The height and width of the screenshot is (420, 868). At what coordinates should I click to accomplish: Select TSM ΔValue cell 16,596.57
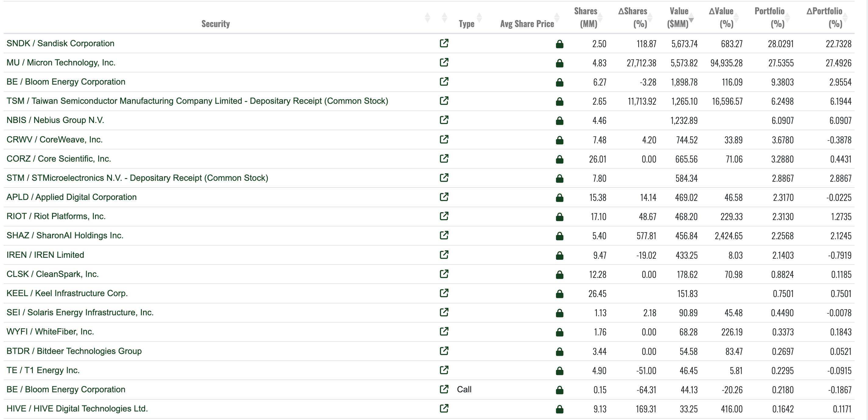click(x=727, y=101)
